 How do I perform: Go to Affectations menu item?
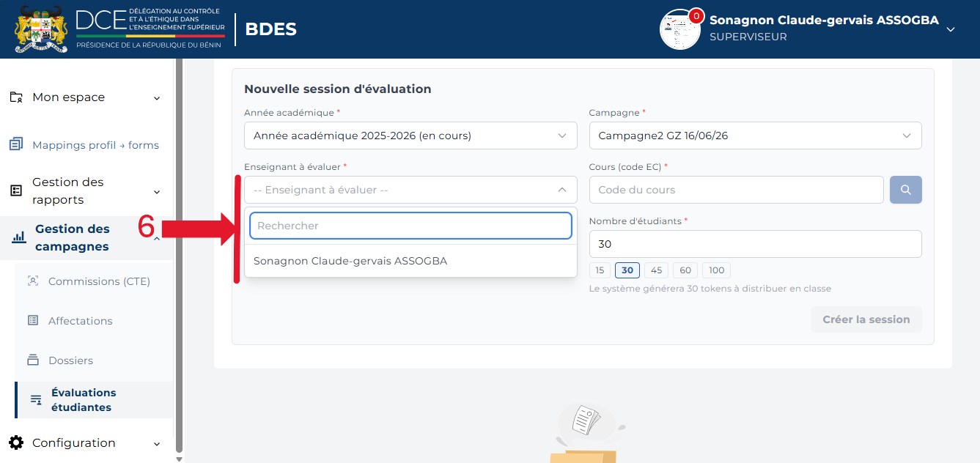click(x=81, y=321)
